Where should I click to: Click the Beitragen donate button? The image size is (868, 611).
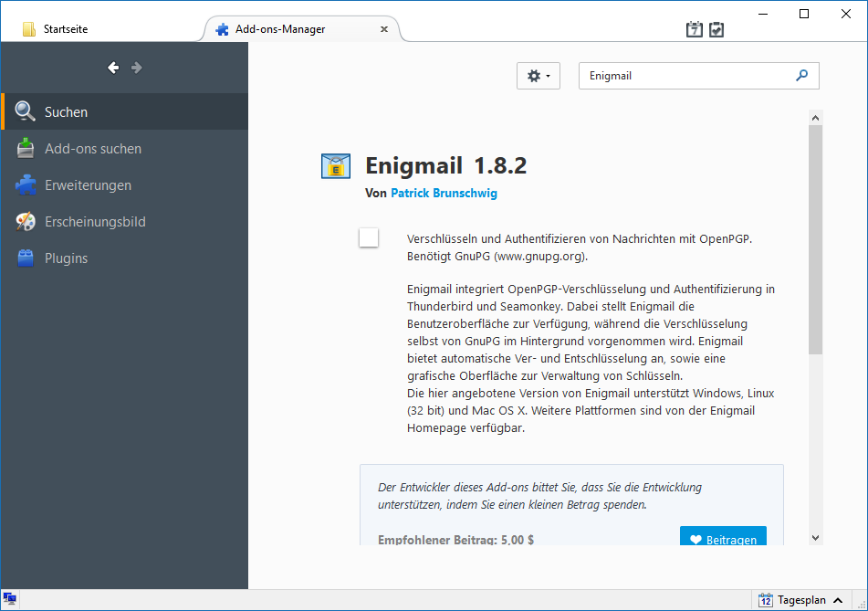coord(723,536)
